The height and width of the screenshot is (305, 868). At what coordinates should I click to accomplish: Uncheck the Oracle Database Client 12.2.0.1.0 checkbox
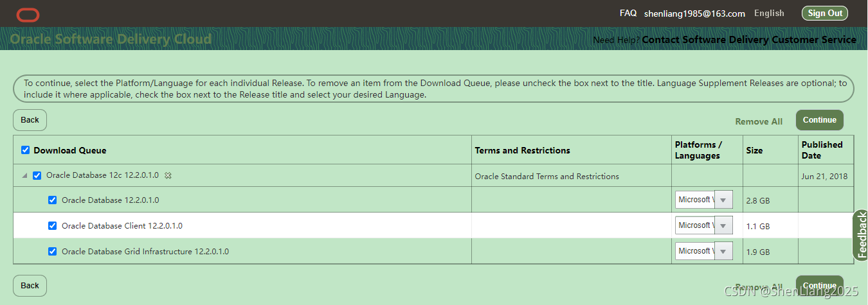click(53, 225)
